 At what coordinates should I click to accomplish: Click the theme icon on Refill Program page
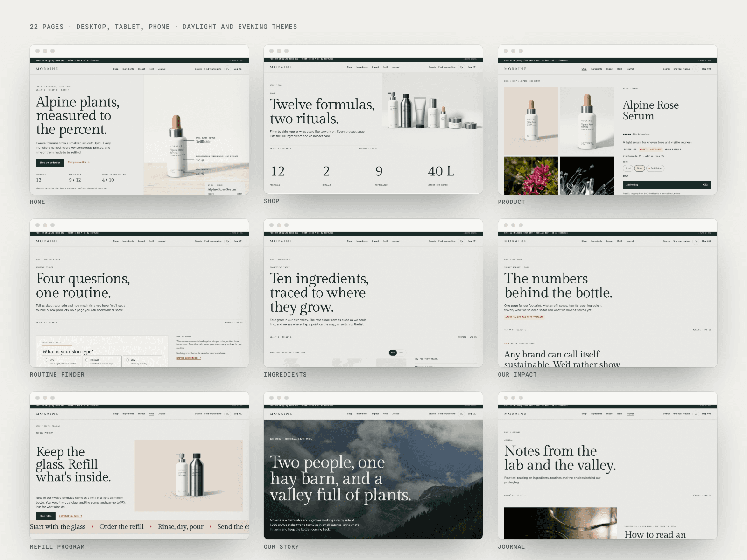click(x=228, y=414)
